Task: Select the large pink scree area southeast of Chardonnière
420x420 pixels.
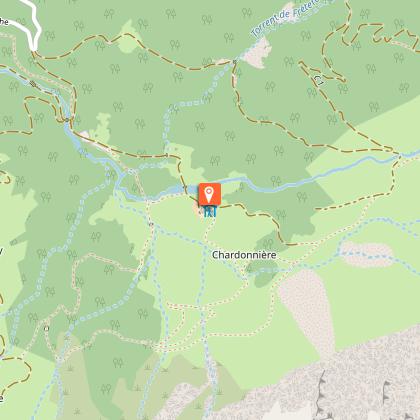Action: coord(307,307)
